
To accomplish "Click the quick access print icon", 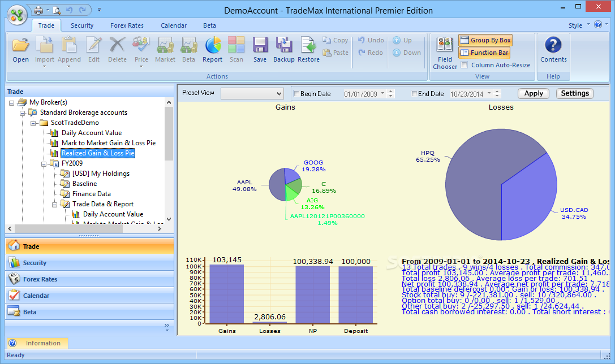I will click(x=38, y=10).
